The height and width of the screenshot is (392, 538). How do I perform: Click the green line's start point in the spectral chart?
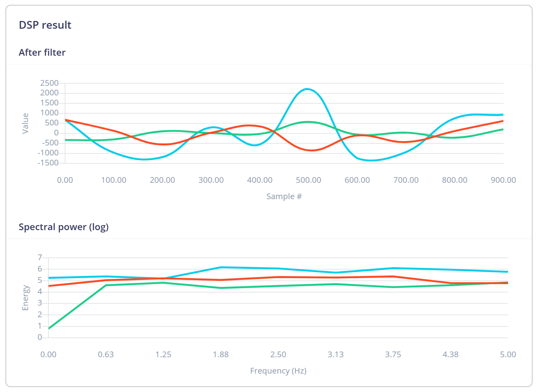[x=49, y=328]
